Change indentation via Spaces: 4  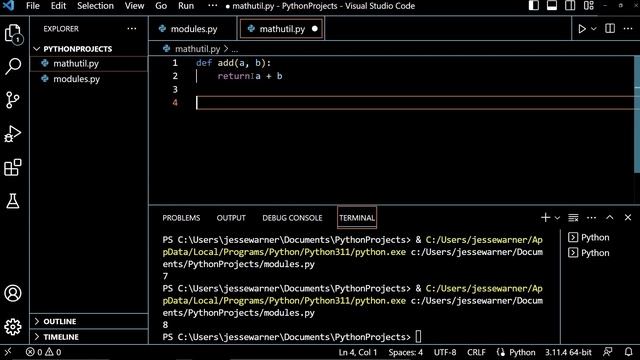(406, 352)
